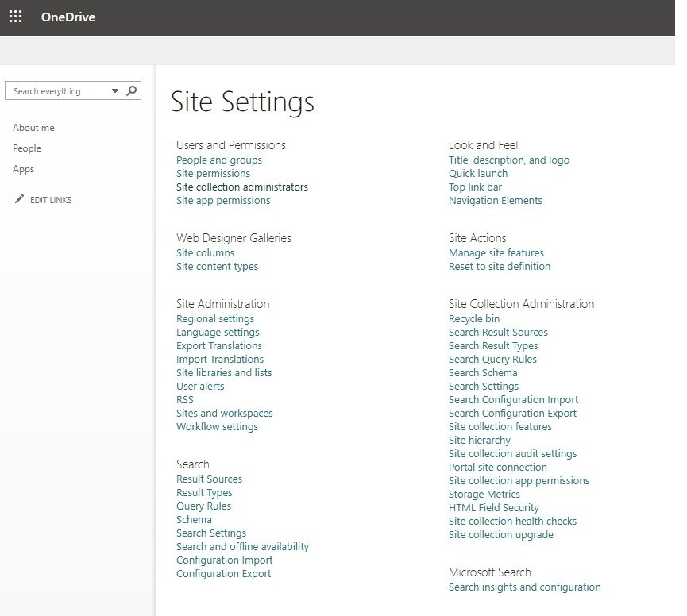The width and height of the screenshot is (687, 616).
Task: Open Search insights and configuration
Action: tap(525, 587)
